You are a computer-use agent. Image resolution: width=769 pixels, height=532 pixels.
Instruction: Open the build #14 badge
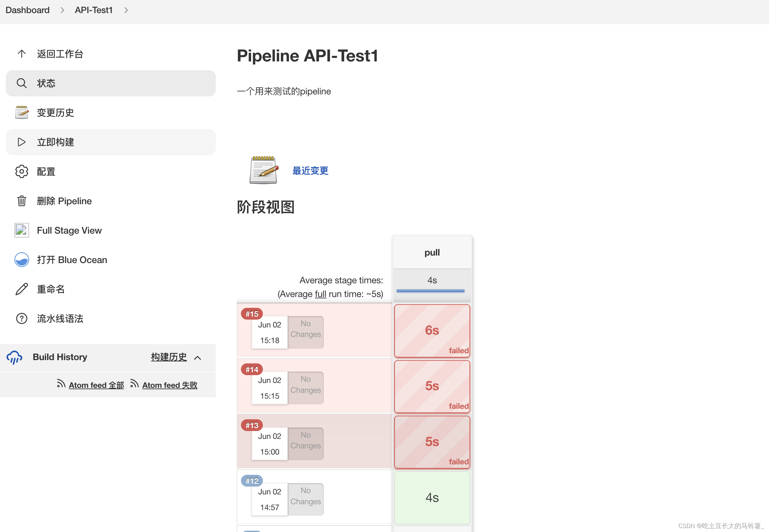(252, 369)
